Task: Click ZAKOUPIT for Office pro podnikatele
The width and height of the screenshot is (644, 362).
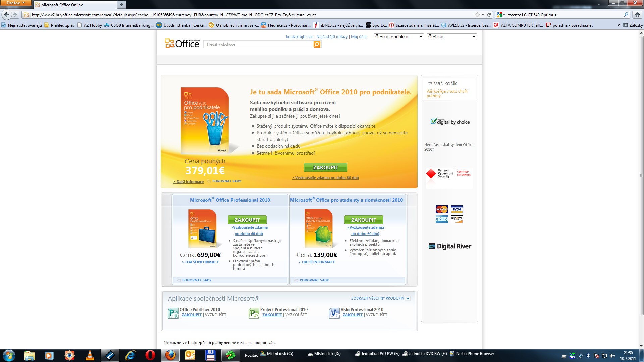Action: tap(325, 167)
